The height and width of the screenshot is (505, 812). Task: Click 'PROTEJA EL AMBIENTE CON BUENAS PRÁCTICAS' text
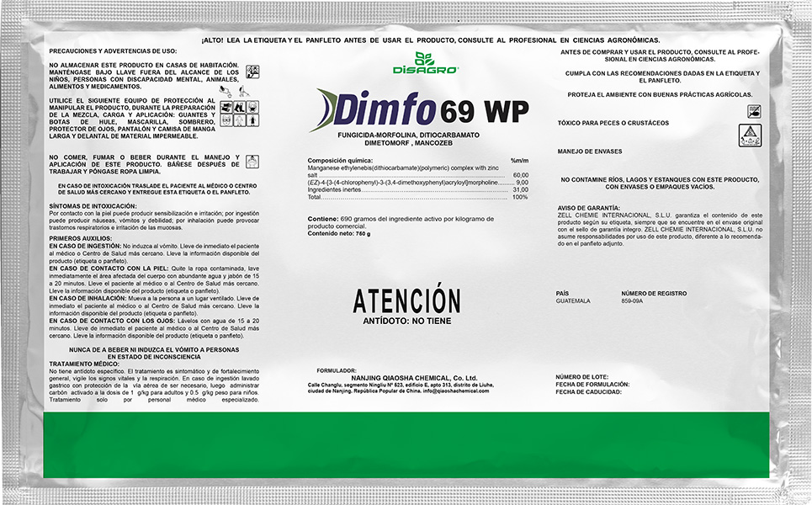(x=660, y=95)
